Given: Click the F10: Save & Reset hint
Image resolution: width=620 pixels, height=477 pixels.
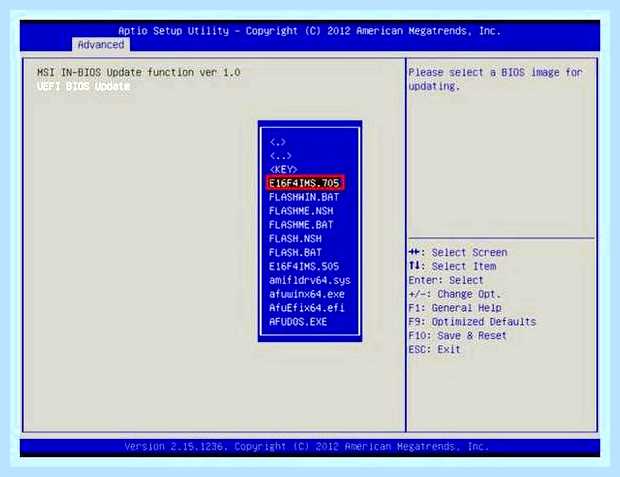Looking at the screenshot, I should coord(457,335).
